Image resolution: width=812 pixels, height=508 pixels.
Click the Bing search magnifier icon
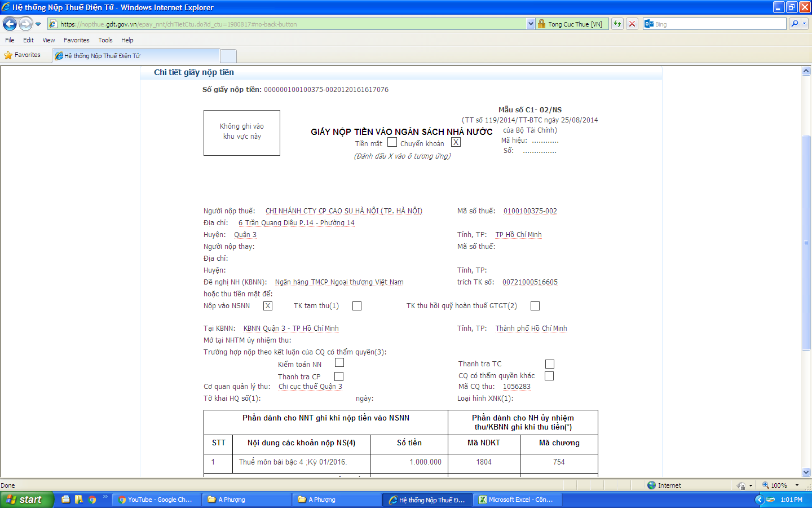click(795, 24)
